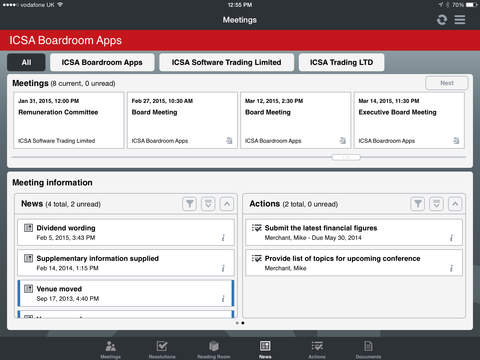Click checklist icon beside Submit latest financial figures
This screenshot has width=480, height=360.
click(257, 228)
